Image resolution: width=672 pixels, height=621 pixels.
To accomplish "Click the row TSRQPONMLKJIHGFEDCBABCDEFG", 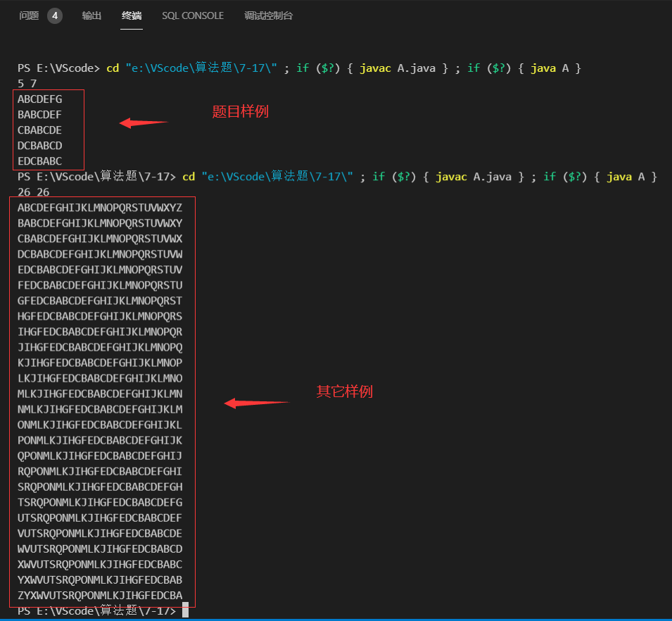I will coord(100,502).
